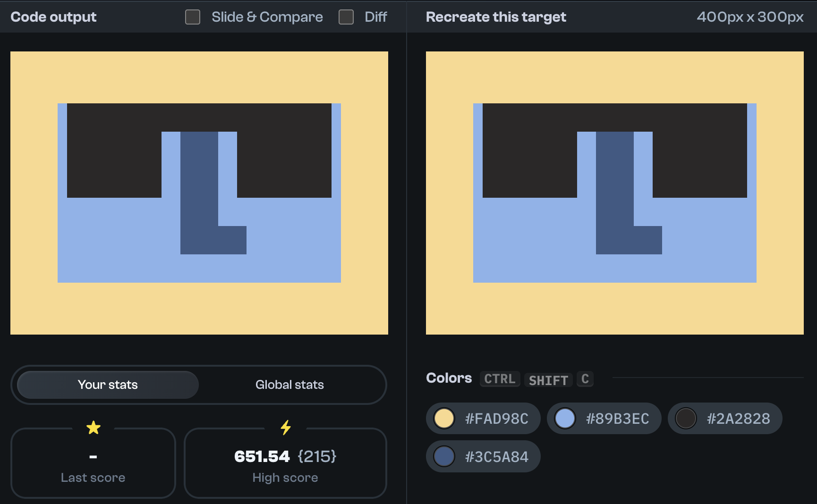Click the High score value 651.54
817x504 pixels.
pyautogui.click(x=263, y=456)
